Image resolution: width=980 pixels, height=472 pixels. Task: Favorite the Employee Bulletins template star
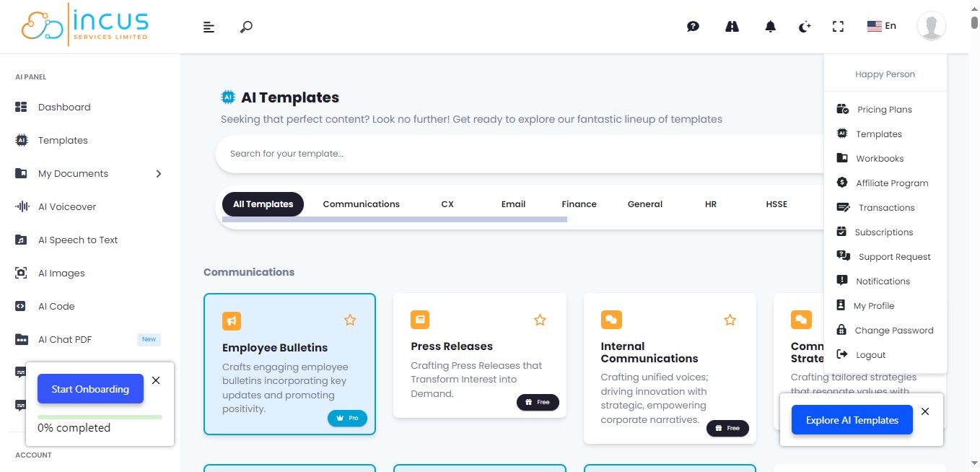click(350, 320)
